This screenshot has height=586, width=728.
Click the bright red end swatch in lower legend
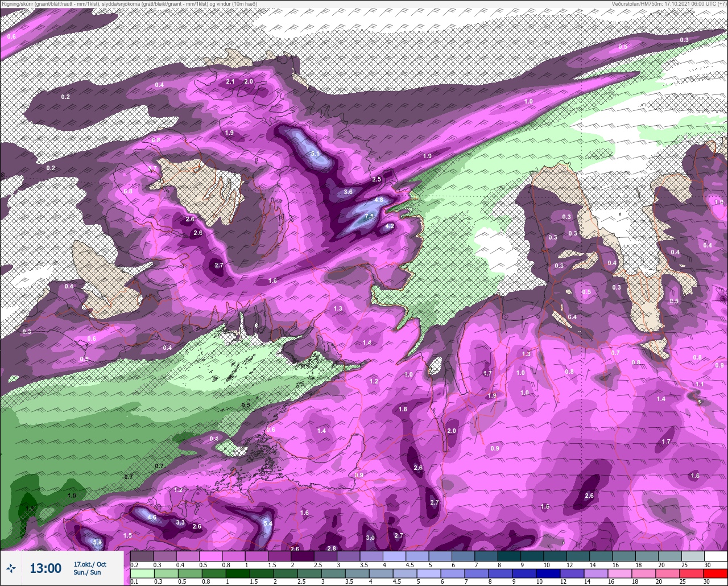(715, 573)
